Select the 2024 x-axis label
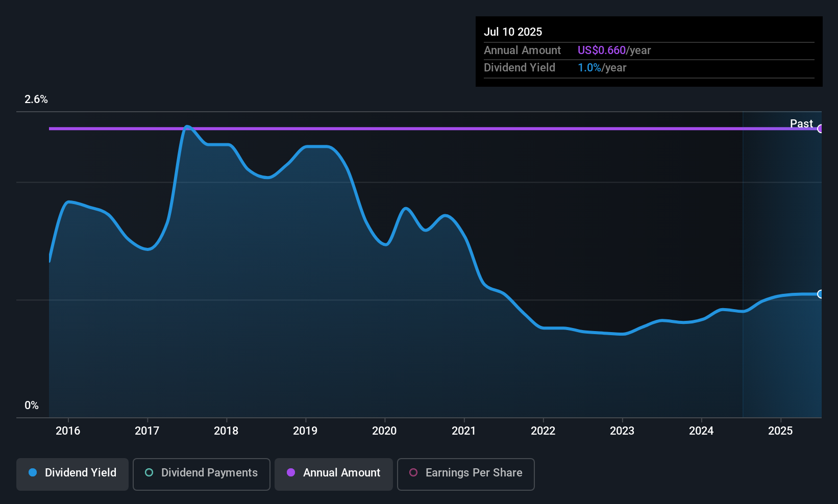The width and height of the screenshot is (838, 504). 701,431
